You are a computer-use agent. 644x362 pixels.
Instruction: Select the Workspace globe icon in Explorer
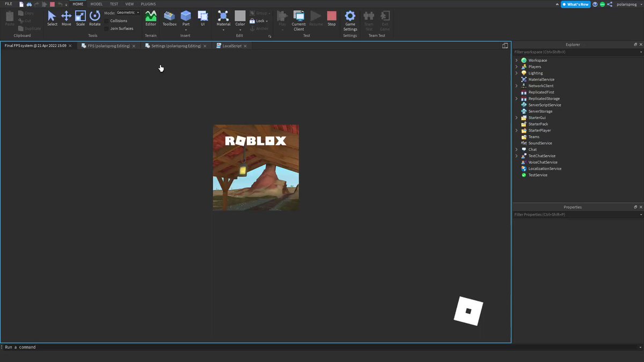524,60
